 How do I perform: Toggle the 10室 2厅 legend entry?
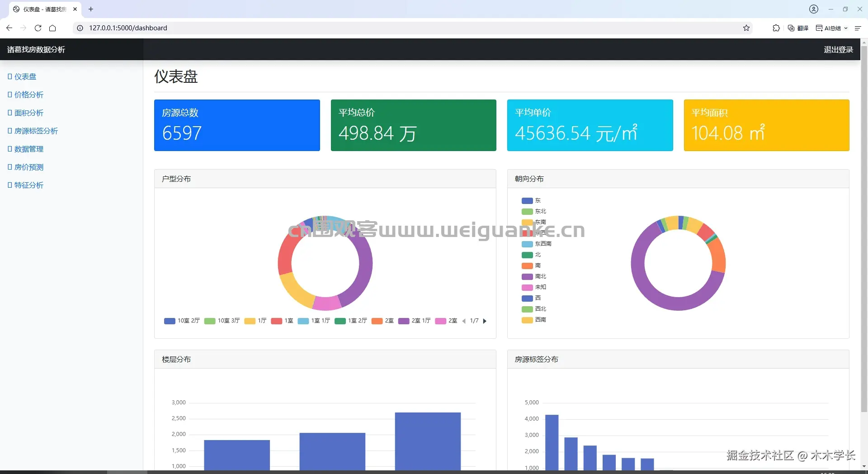[x=182, y=321]
